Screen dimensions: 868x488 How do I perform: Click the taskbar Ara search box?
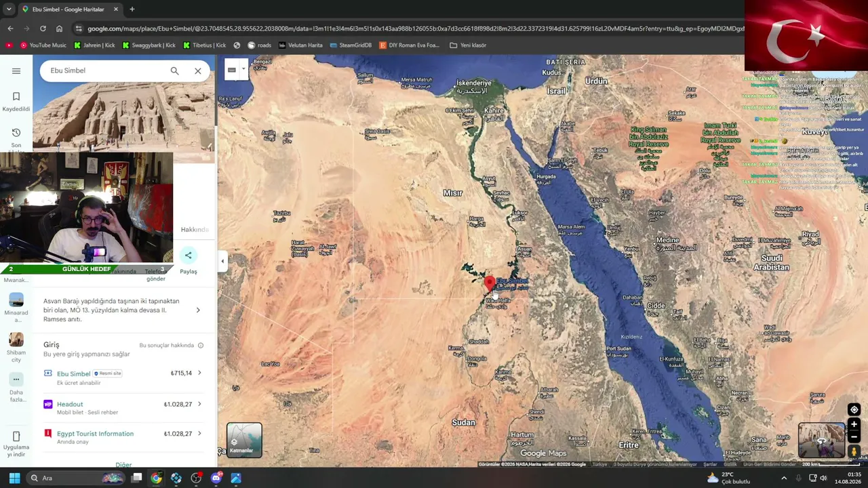(76, 478)
